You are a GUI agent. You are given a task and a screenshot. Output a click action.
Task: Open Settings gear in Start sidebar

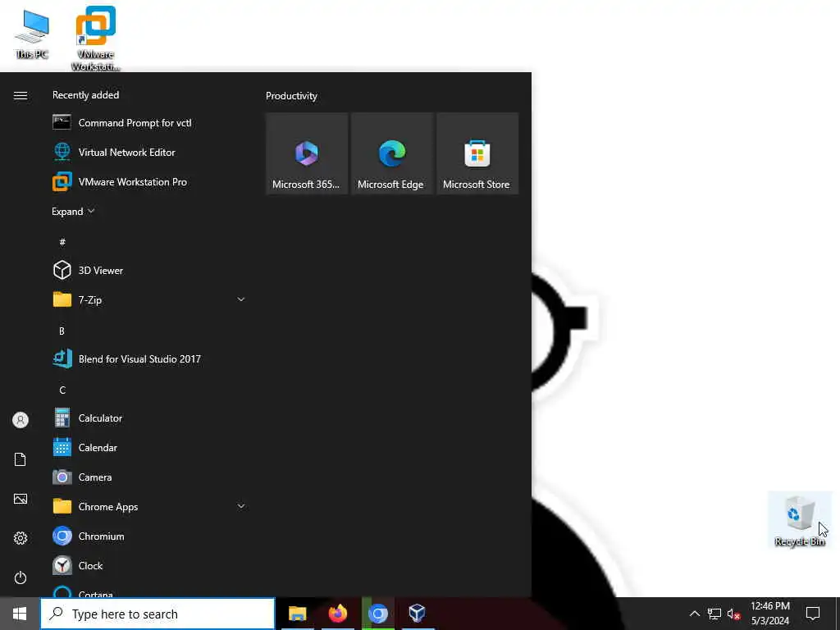[x=21, y=538]
